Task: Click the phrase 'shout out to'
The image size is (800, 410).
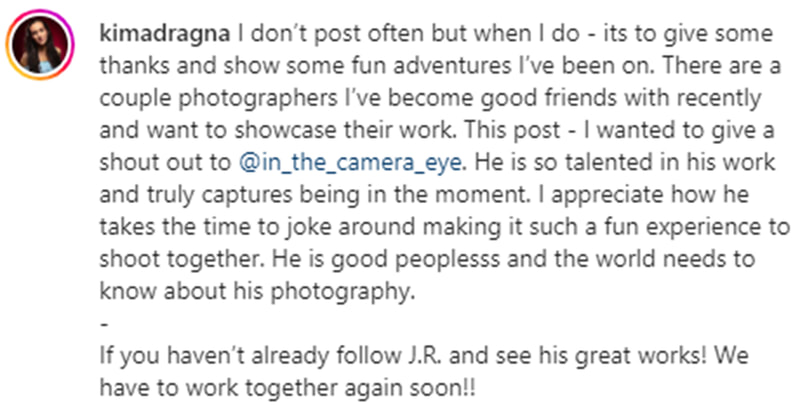Action: [165, 162]
